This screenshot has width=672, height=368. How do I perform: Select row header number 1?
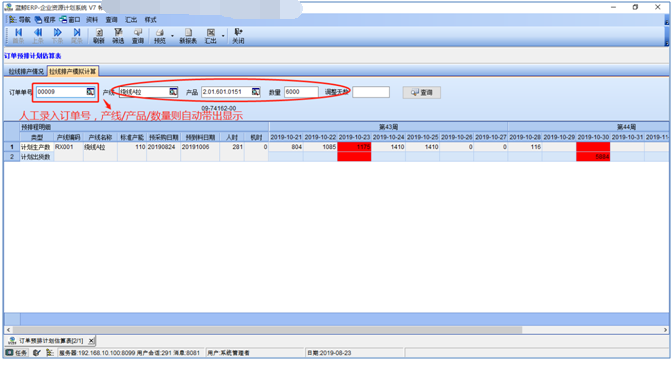pyautogui.click(x=12, y=147)
